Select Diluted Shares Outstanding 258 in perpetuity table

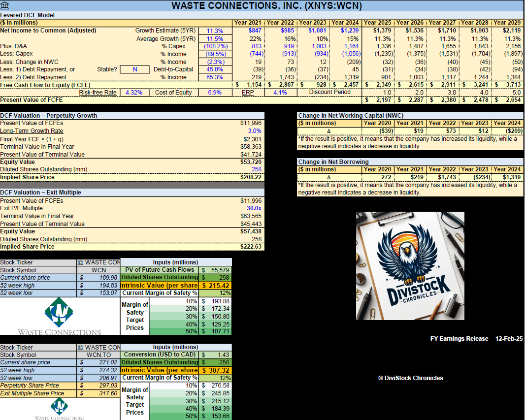click(257, 169)
